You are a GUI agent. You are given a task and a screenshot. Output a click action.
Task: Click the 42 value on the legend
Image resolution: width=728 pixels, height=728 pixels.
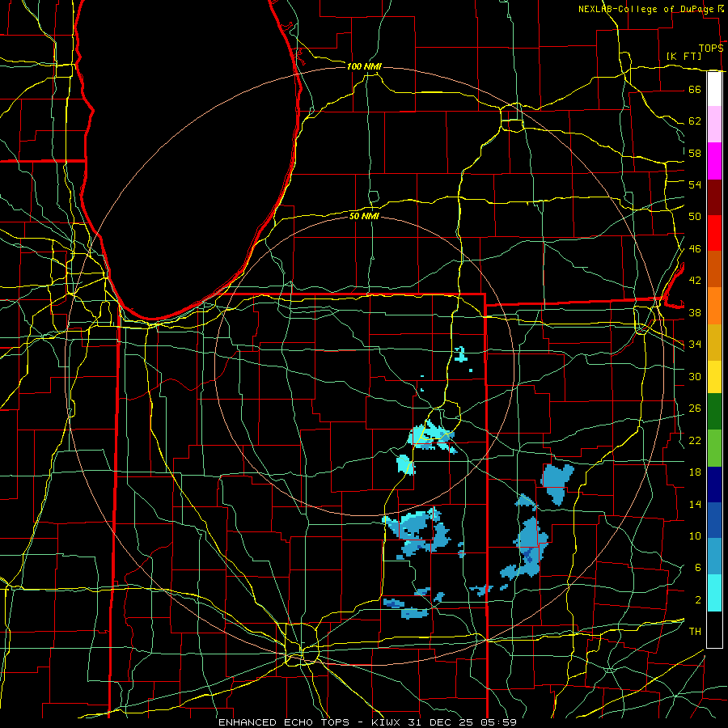point(695,281)
